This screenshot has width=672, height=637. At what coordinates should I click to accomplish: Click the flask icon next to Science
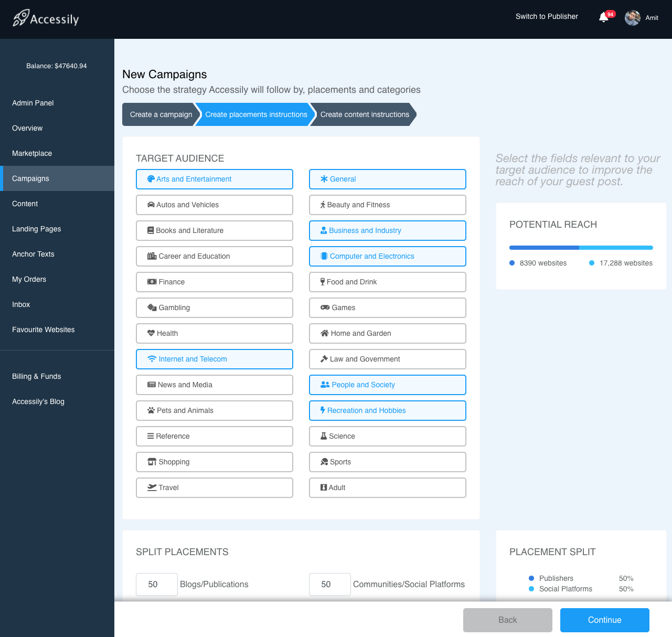324,436
